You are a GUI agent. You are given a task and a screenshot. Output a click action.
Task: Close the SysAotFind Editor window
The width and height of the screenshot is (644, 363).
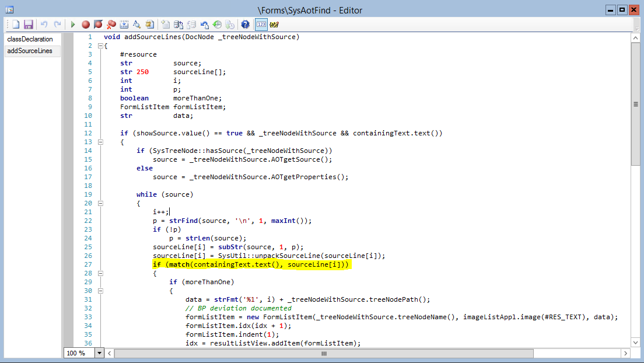pyautogui.click(x=633, y=10)
